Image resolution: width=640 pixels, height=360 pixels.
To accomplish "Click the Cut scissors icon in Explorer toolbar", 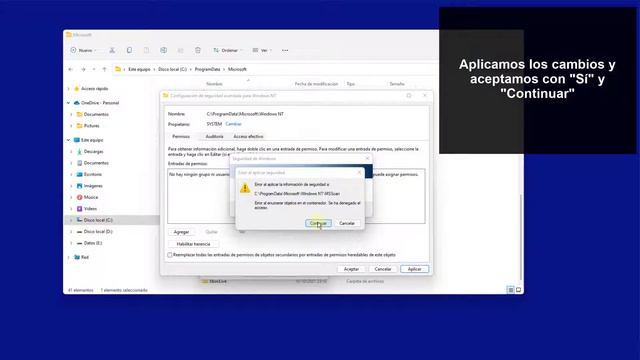I will coord(112,50).
